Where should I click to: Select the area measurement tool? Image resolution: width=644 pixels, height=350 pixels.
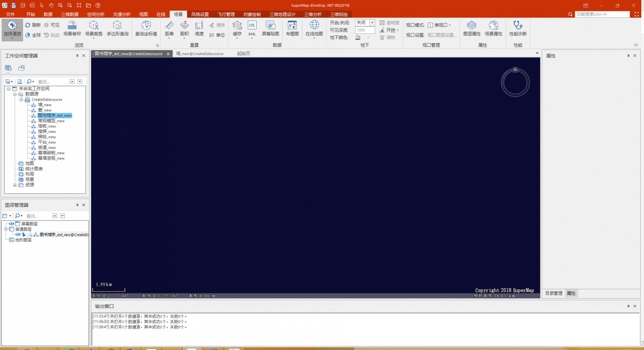point(184,28)
